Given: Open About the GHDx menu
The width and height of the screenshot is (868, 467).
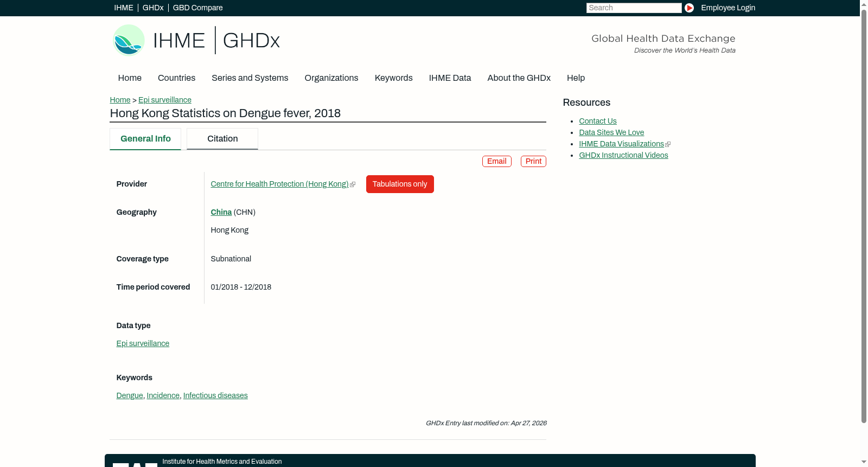Looking at the screenshot, I should click(x=519, y=78).
